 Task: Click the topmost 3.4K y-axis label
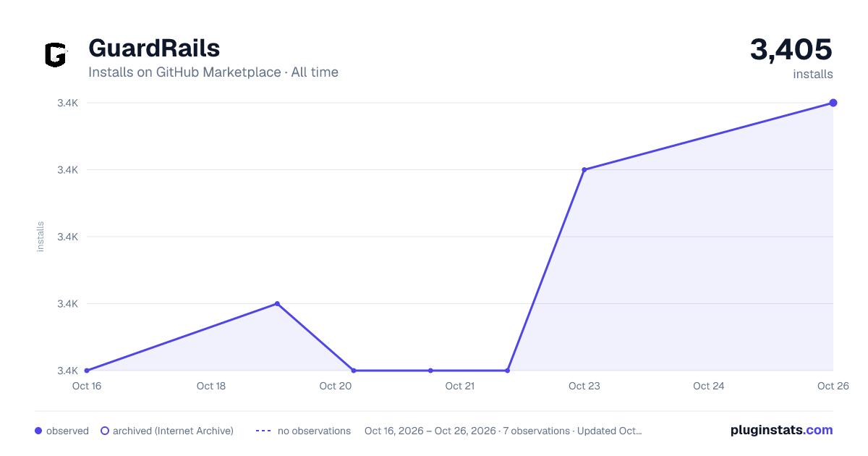[x=67, y=103]
